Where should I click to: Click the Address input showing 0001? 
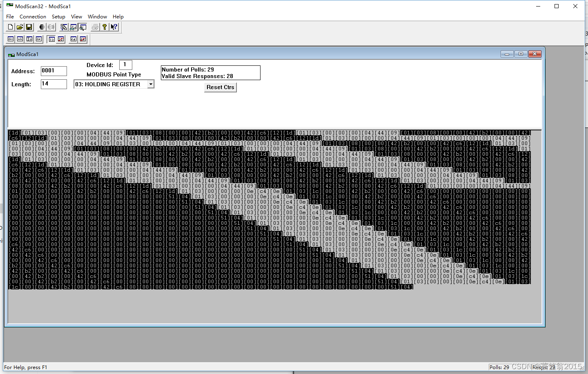click(53, 71)
